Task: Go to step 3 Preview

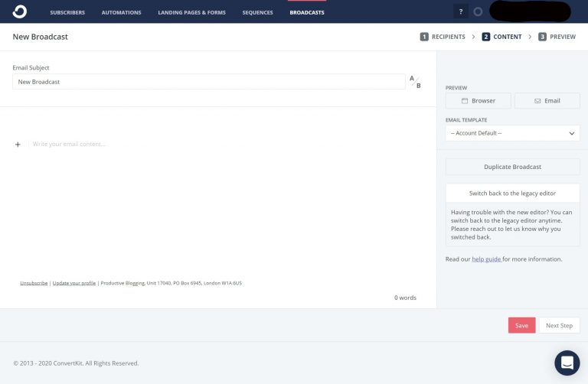Action: (557, 37)
